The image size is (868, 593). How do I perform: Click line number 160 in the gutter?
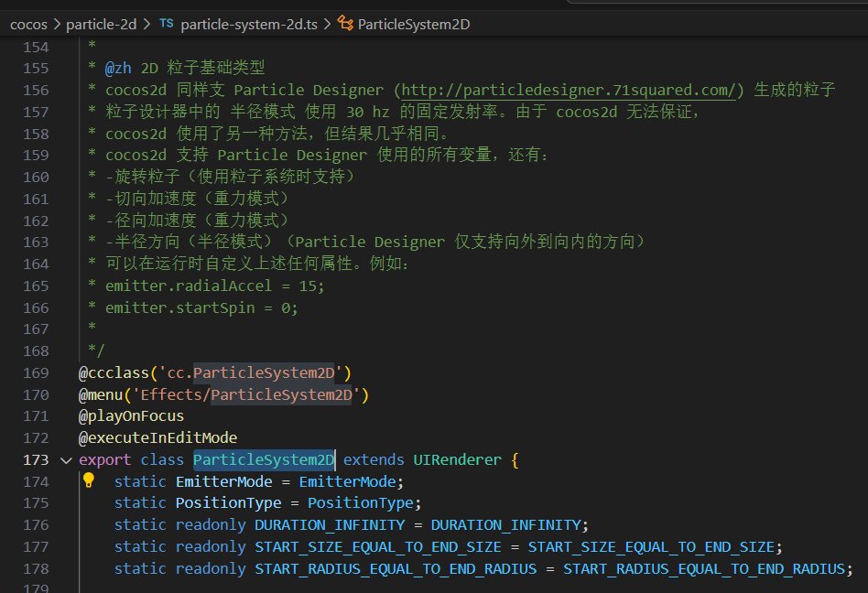[36, 177]
